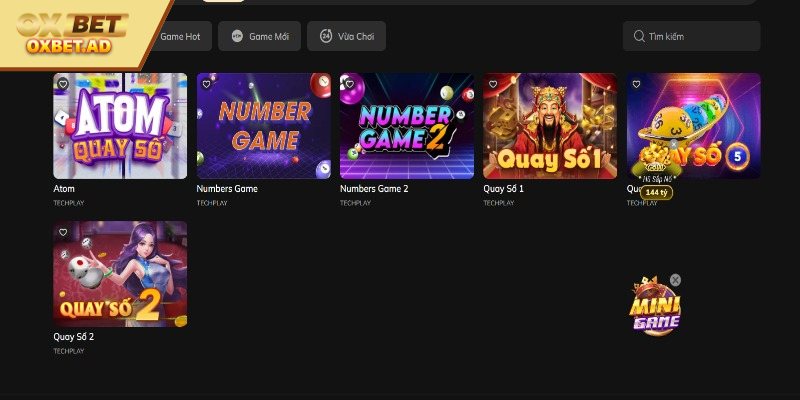Viewport: 800px width, 400px height.
Task: Switch to the Game Hot tab
Action: pos(180,36)
